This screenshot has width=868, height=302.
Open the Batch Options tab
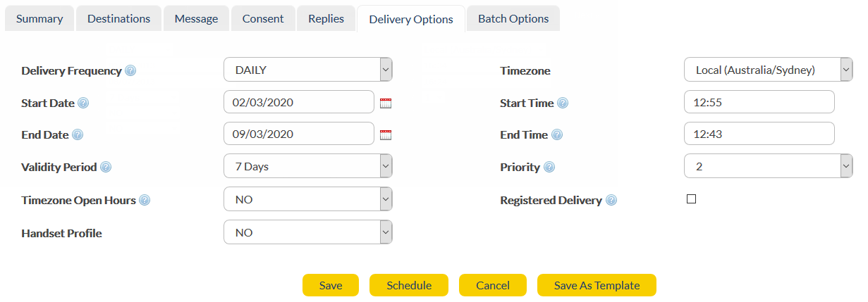coord(513,19)
